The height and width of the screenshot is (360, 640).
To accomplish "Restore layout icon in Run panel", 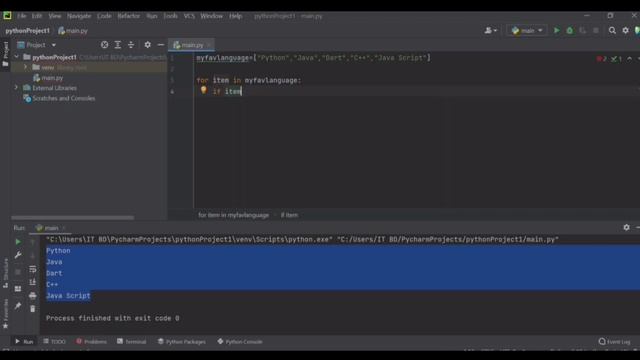I will [18, 289].
